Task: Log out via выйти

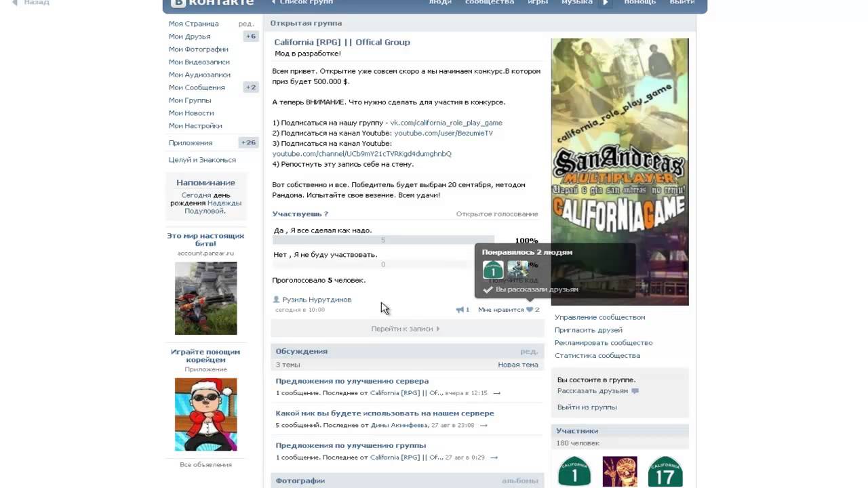Action: click(682, 3)
